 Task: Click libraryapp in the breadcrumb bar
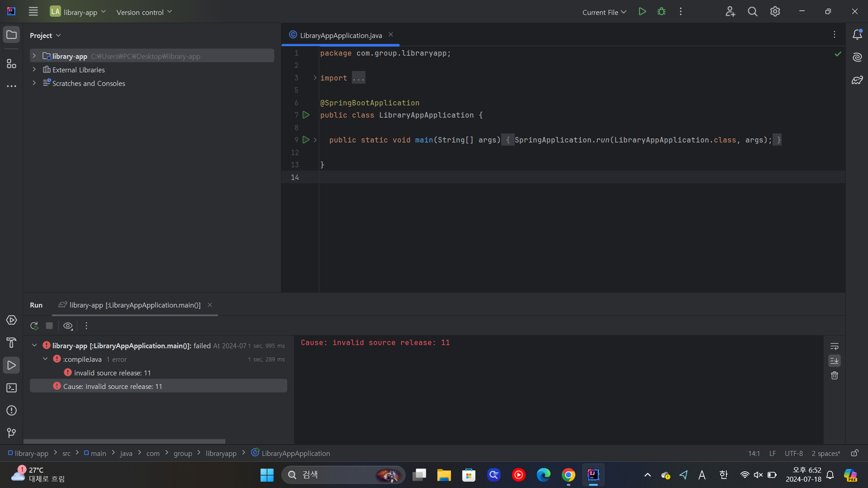(221, 454)
